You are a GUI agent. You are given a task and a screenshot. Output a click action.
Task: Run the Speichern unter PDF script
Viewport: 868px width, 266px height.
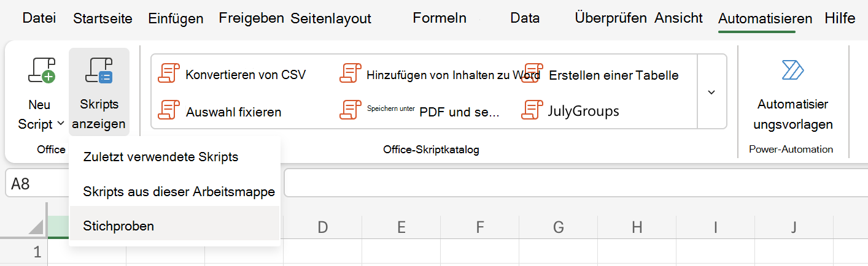coord(420,111)
